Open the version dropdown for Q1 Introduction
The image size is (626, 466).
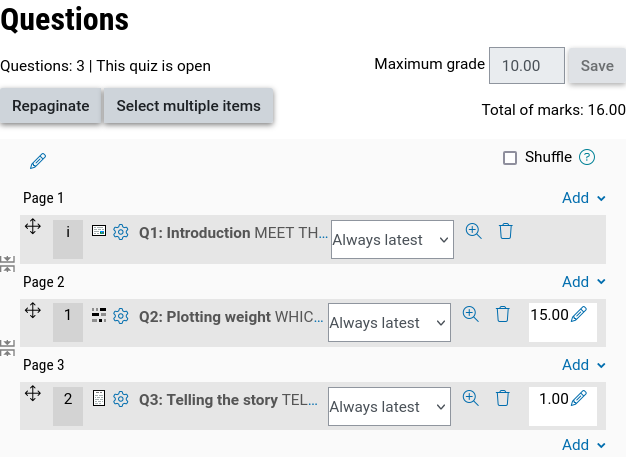[x=391, y=240]
